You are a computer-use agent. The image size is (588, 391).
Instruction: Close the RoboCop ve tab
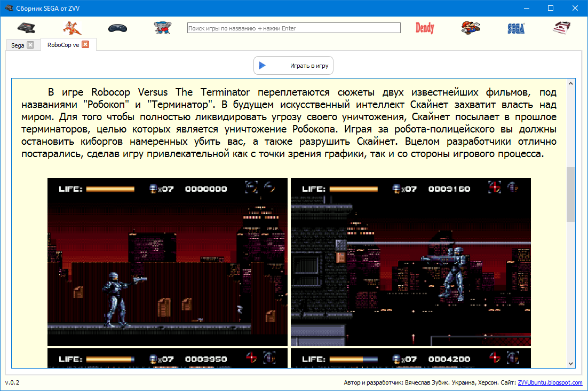pos(85,44)
